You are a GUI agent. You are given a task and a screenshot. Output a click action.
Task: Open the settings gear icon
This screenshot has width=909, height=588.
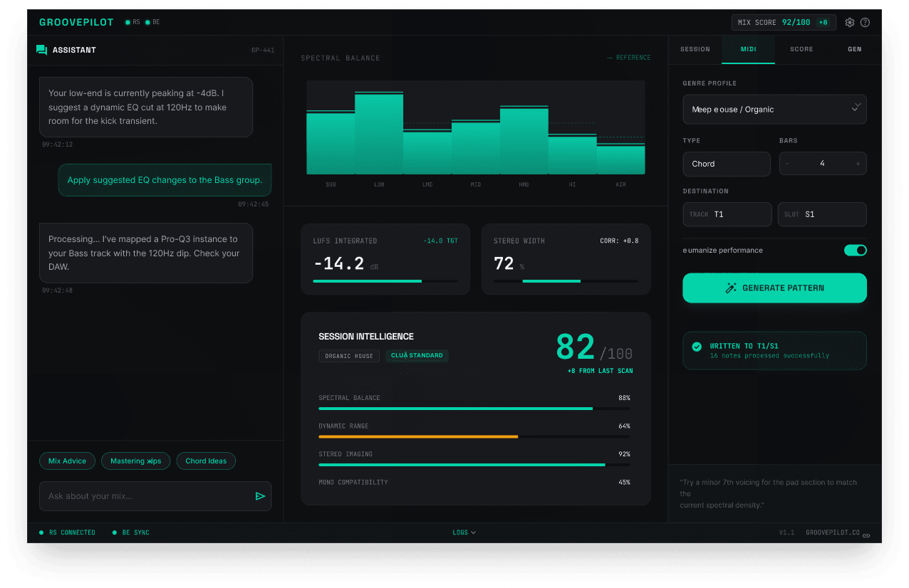click(x=850, y=23)
